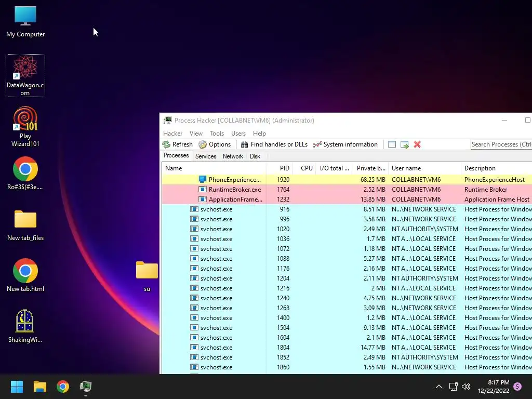Select svchost.exe row with PID 1240
Viewport: 532px width, 399px height.
[347, 298]
